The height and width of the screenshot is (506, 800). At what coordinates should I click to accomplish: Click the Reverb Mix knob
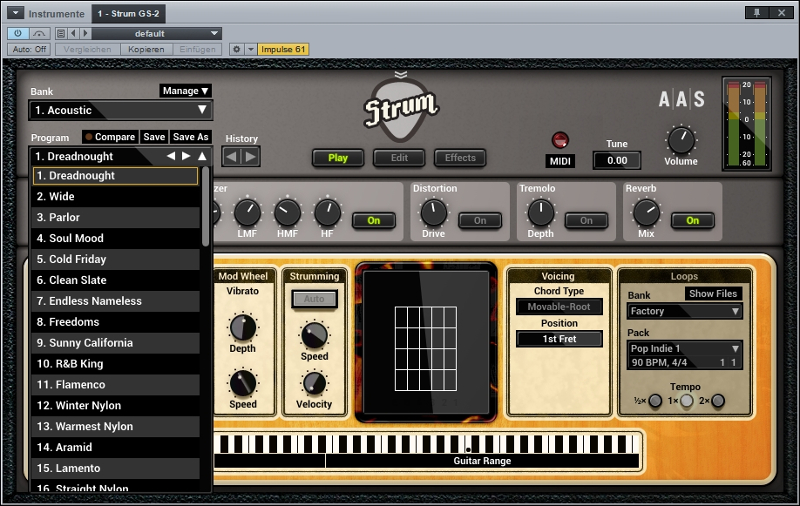pyautogui.click(x=646, y=213)
